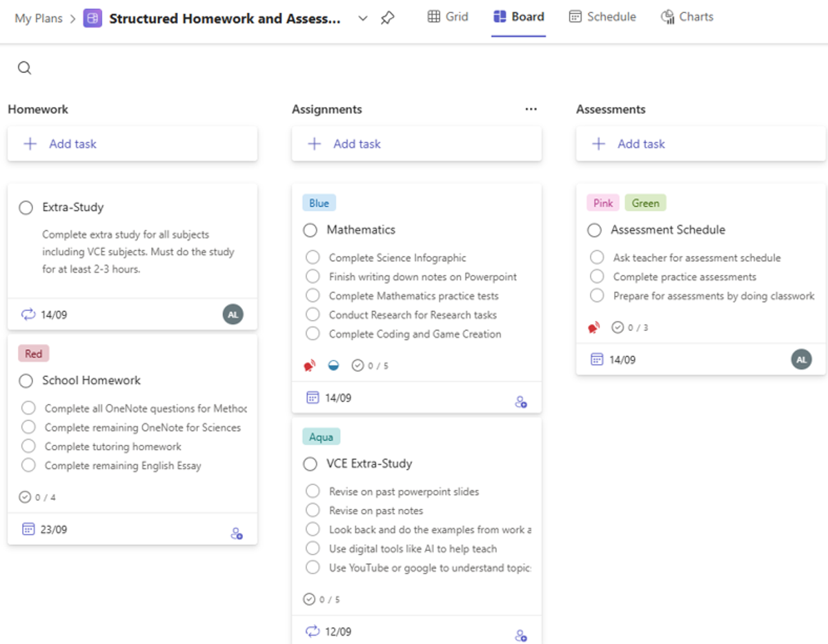828x644 pixels.
Task: Click the AL avatar on Extra-Study card
Action: tap(233, 314)
